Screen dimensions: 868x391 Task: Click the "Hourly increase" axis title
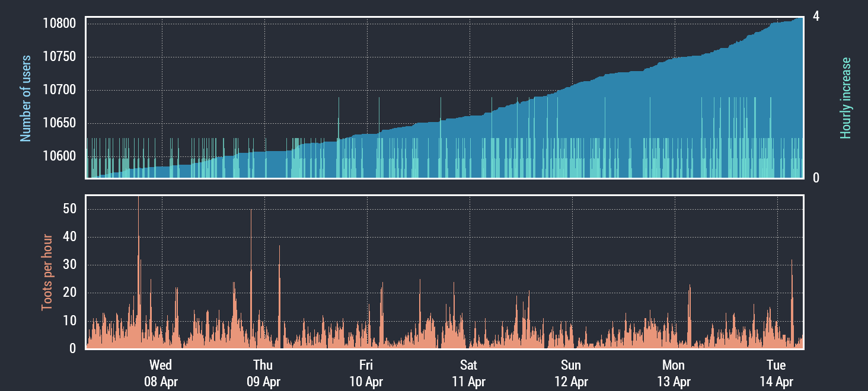(845, 98)
